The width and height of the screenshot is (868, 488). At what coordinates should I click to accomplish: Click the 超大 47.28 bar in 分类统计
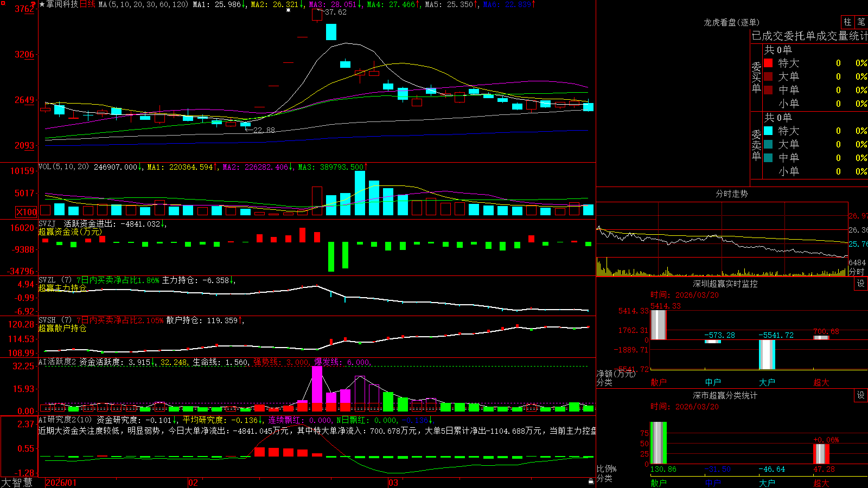(821, 454)
